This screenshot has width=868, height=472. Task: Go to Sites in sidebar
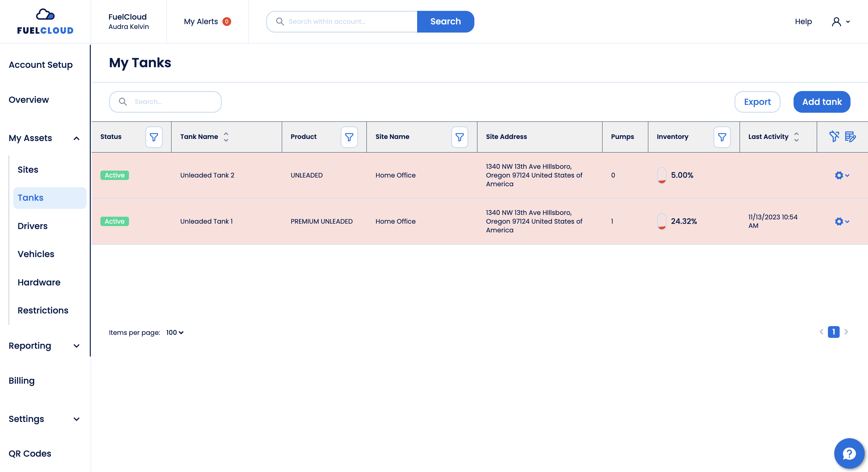(x=28, y=169)
